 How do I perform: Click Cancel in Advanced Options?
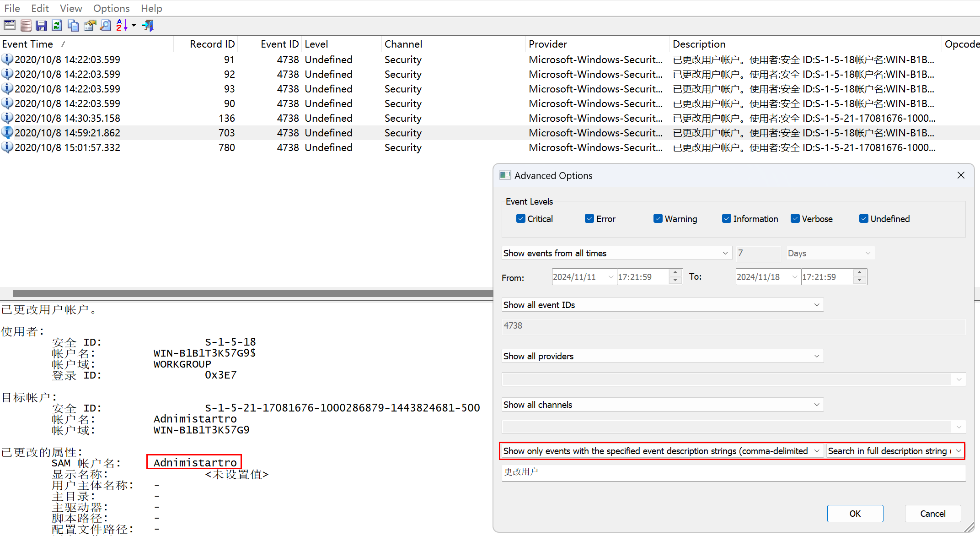point(932,514)
